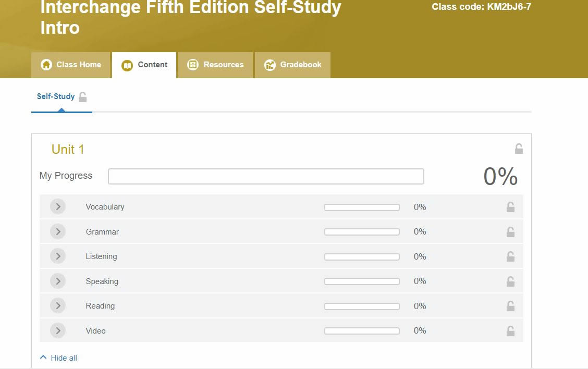Expand the Reading section chevron
This screenshot has height=369, width=588.
[58, 305]
